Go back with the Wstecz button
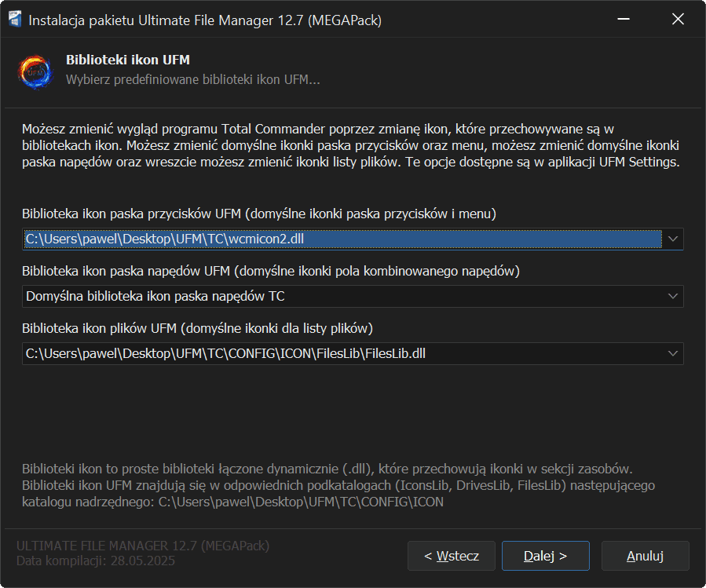This screenshot has width=706, height=588. pyautogui.click(x=451, y=556)
